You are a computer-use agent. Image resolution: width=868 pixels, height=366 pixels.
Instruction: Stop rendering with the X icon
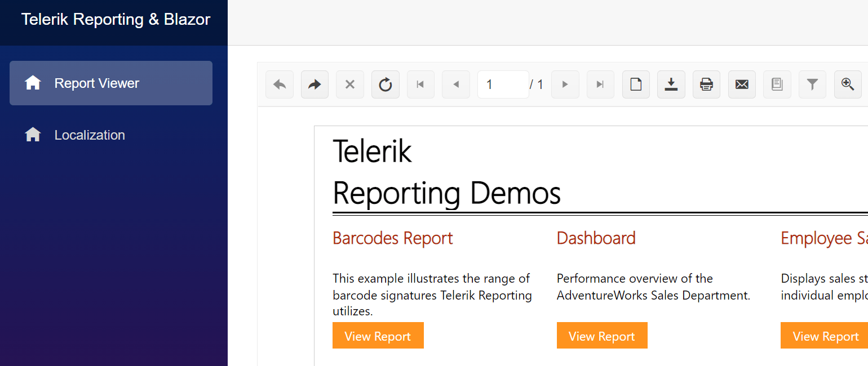(350, 84)
